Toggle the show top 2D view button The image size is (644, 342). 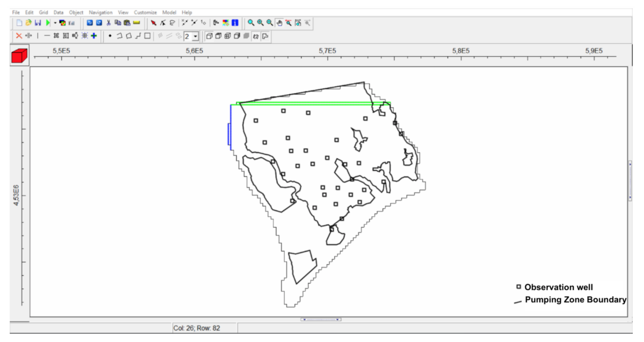pos(218,36)
